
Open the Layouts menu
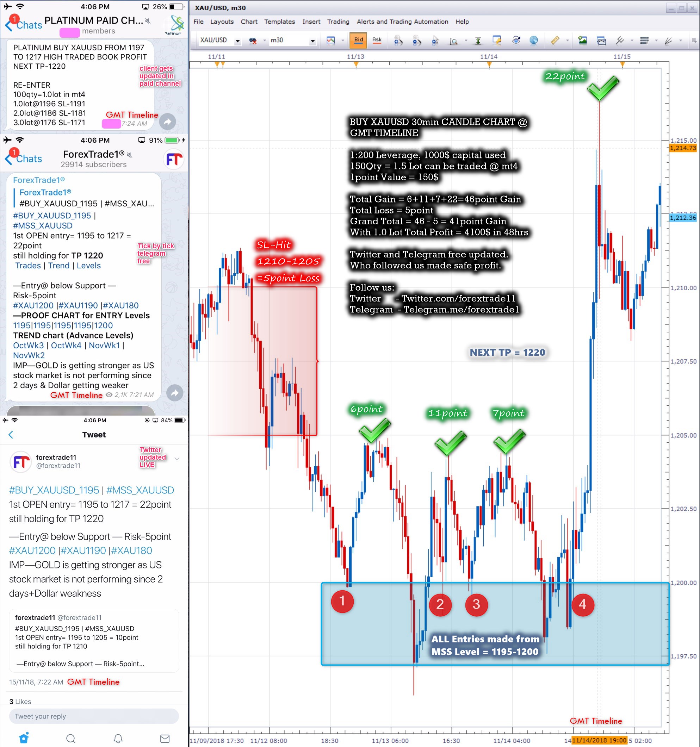(222, 22)
